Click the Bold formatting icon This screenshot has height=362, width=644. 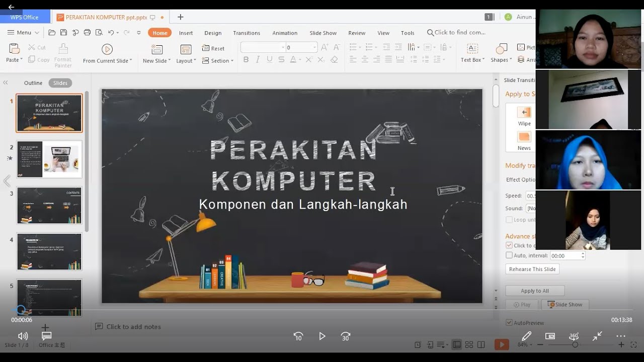[x=246, y=59]
